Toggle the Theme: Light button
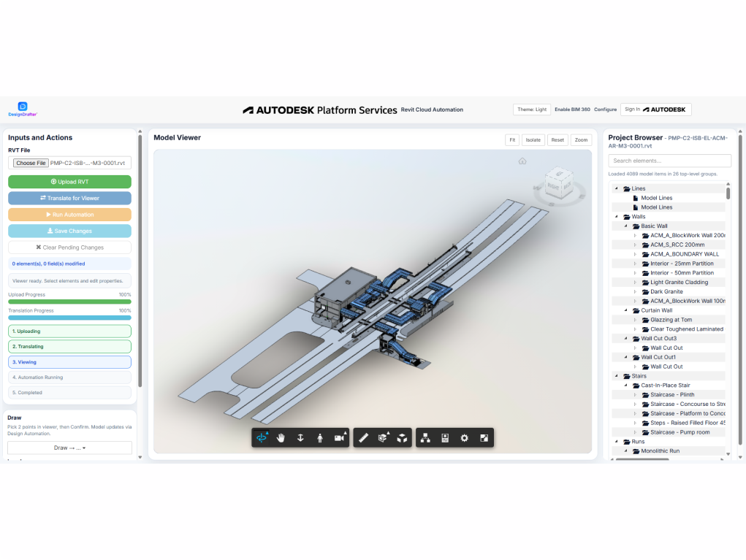The width and height of the screenshot is (746, 560). (531, 110)
